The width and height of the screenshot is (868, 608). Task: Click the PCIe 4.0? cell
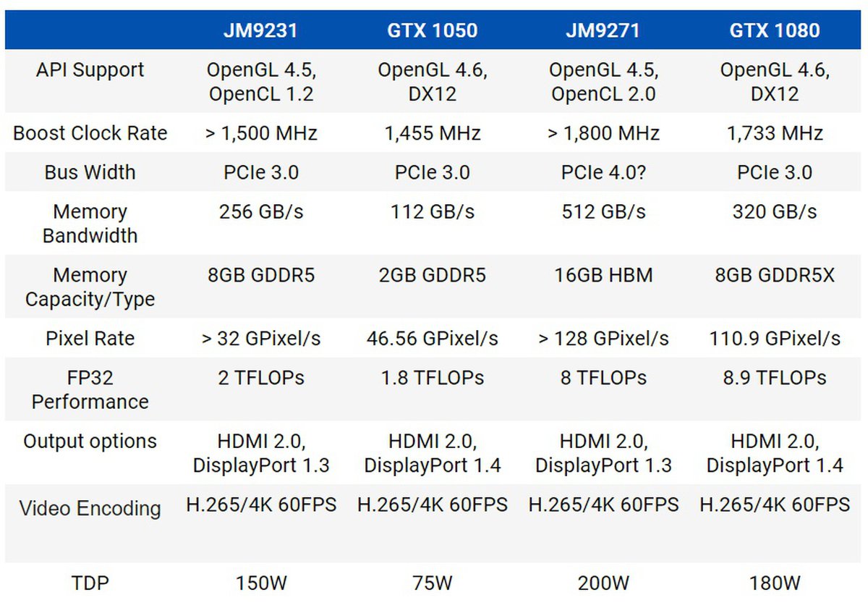click(x=603, y=172)
